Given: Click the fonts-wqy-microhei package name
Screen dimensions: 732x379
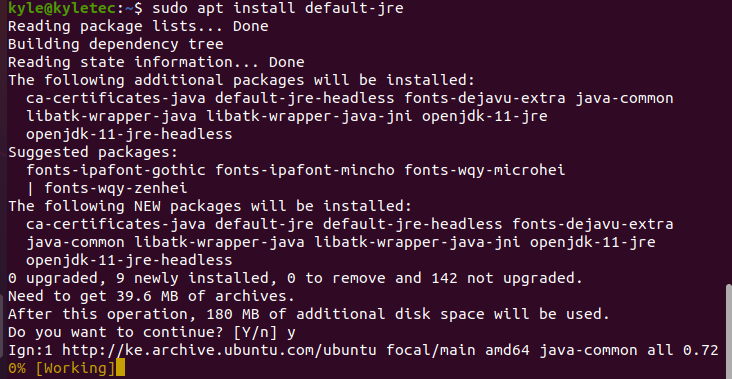Looking at the screenshot, I should pos(485,170).
